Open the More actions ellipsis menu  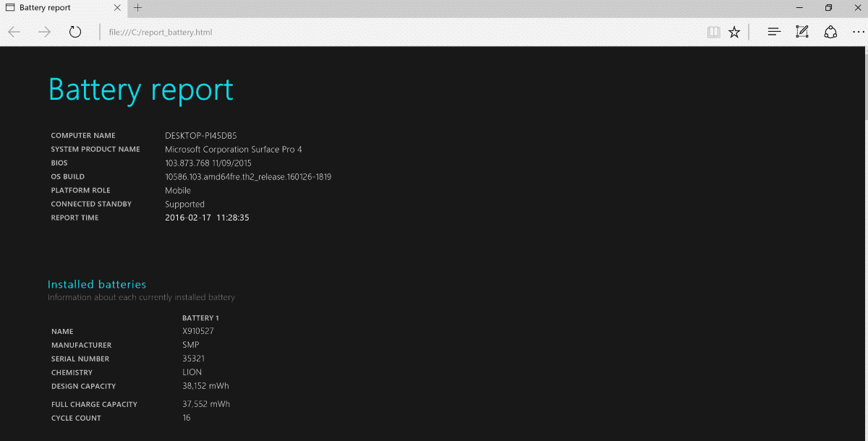(858, 32)
